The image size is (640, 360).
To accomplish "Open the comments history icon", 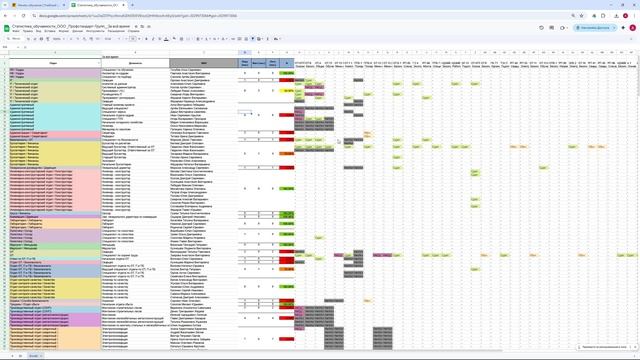I will point(551,28).
